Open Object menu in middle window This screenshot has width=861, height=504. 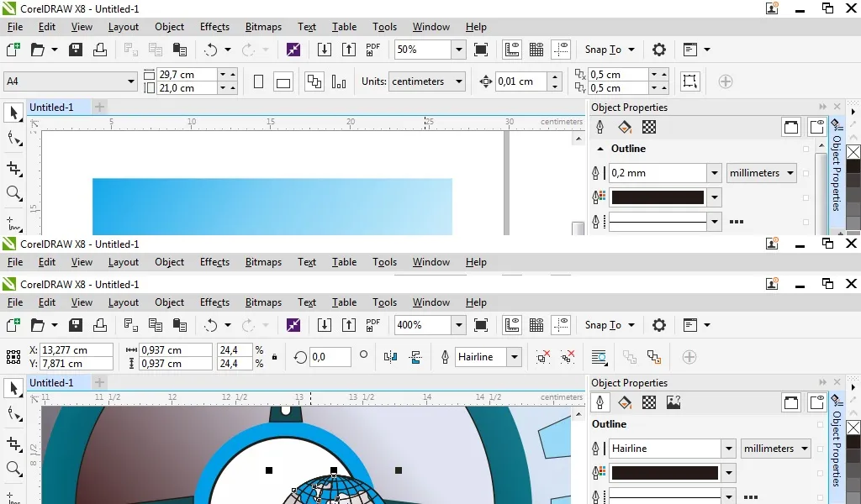(x=169, y=262)
